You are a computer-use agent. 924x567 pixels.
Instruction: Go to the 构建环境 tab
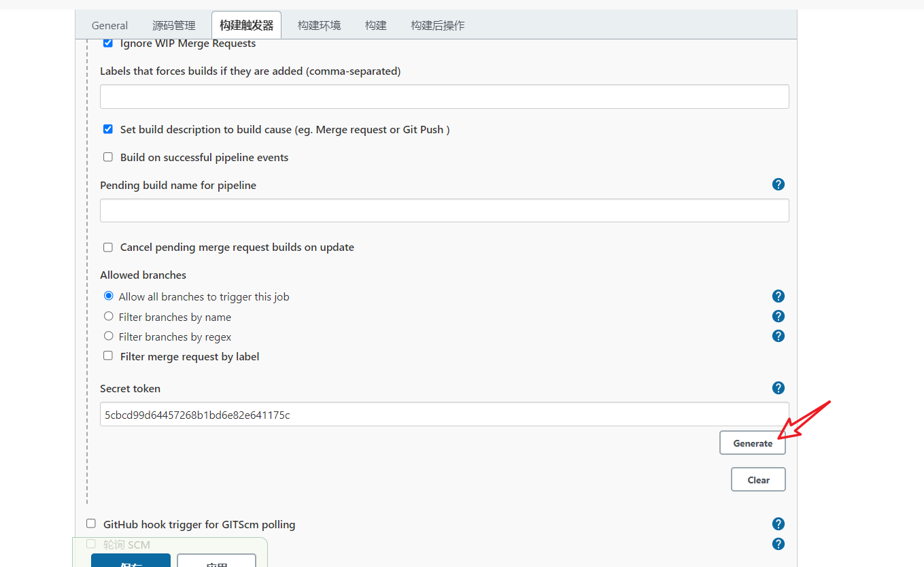(x=319, y=26)
